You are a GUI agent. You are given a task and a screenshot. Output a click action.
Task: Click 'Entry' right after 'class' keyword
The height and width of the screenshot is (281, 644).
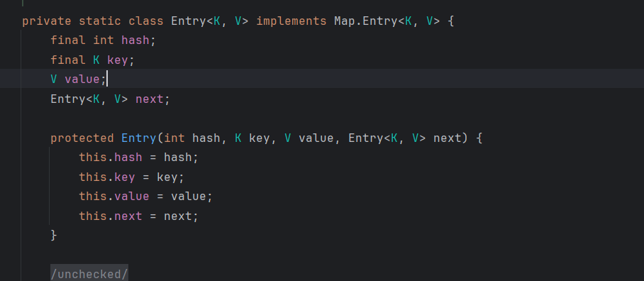coord(189,21)
